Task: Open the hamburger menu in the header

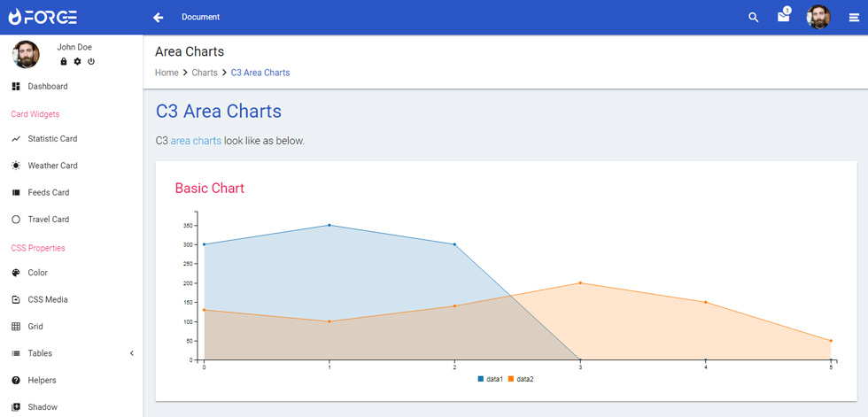Action: (854, 18)
